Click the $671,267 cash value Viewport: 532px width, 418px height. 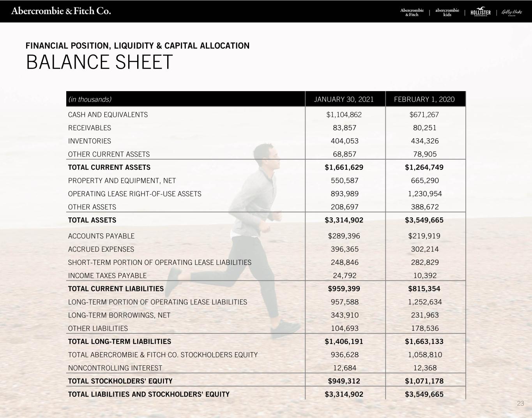click(x=424, y=115)
